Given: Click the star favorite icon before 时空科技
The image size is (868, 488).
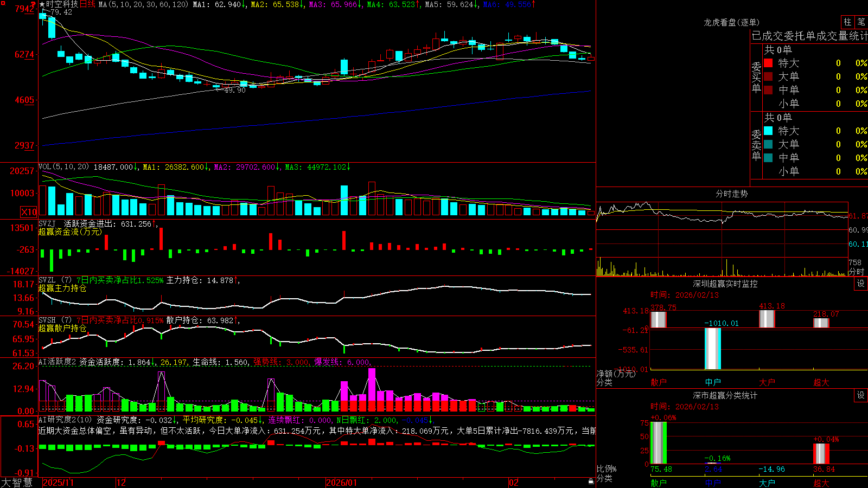Looking at the screenshot, I should [42, 4].
